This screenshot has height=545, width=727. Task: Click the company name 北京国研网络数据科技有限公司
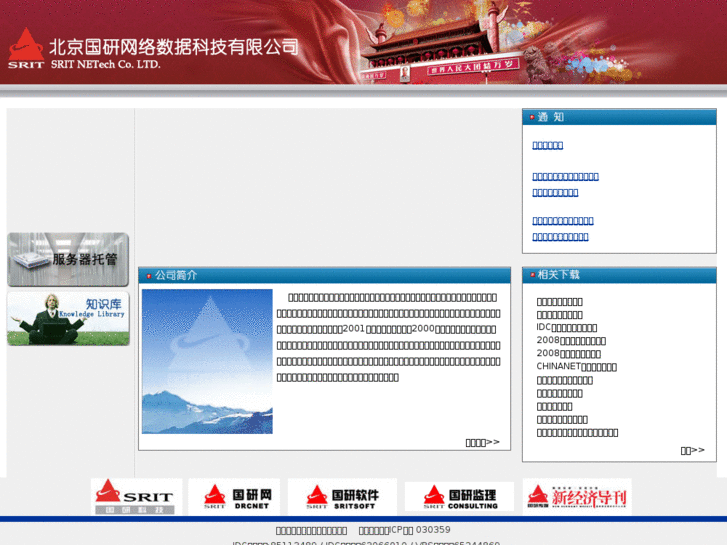pyautogui.click(x=174, y=46)
